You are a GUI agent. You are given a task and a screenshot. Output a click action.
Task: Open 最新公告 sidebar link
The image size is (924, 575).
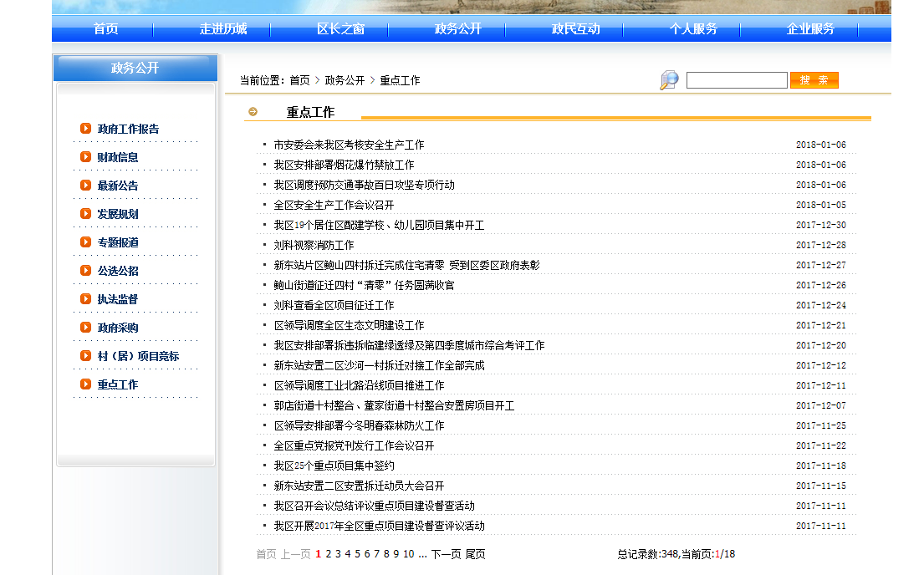tap(118, 186)
